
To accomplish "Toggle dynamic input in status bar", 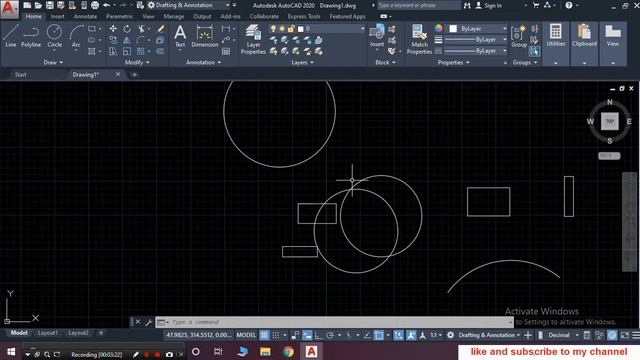I will (307, 335).
